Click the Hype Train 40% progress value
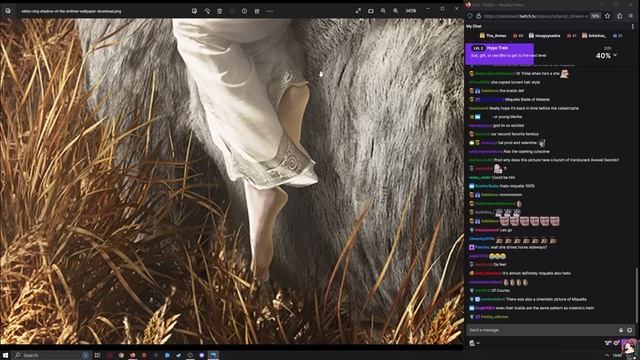This screenshot has height=360, width=640. [603, 56]
